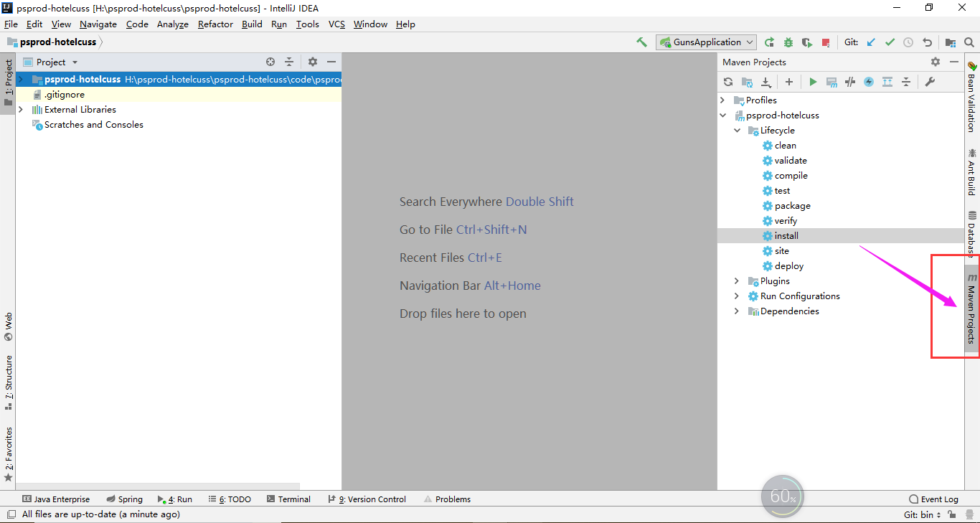Open the Navigate menu

98,24
